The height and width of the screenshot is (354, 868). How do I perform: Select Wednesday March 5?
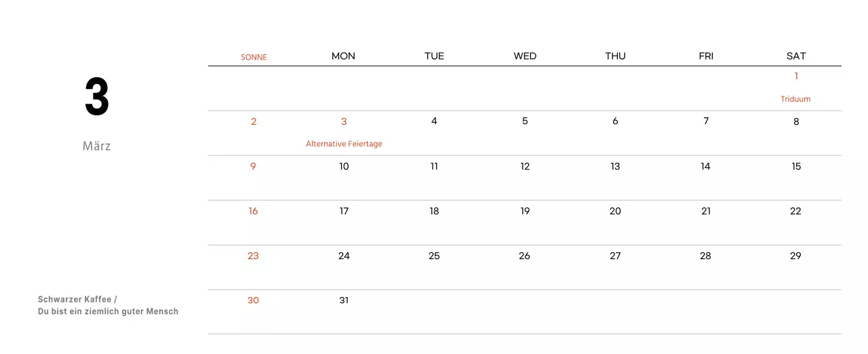525,121
